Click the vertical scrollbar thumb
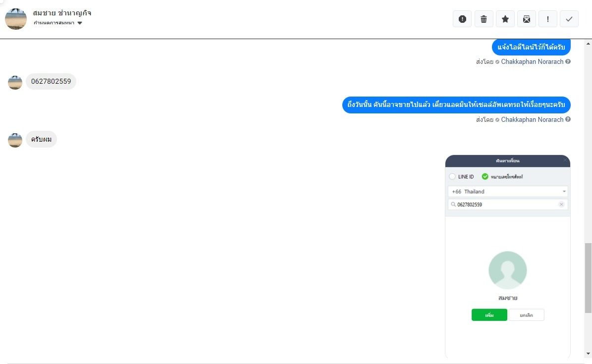 (588, 278)
